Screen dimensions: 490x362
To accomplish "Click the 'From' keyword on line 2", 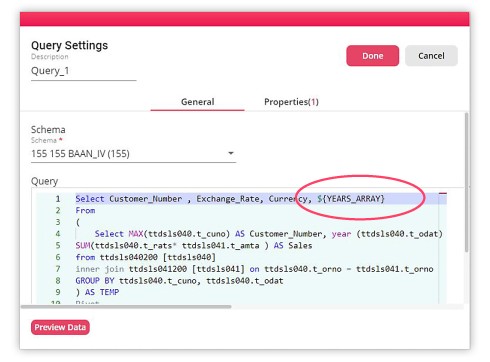I will tap(85, 211).
